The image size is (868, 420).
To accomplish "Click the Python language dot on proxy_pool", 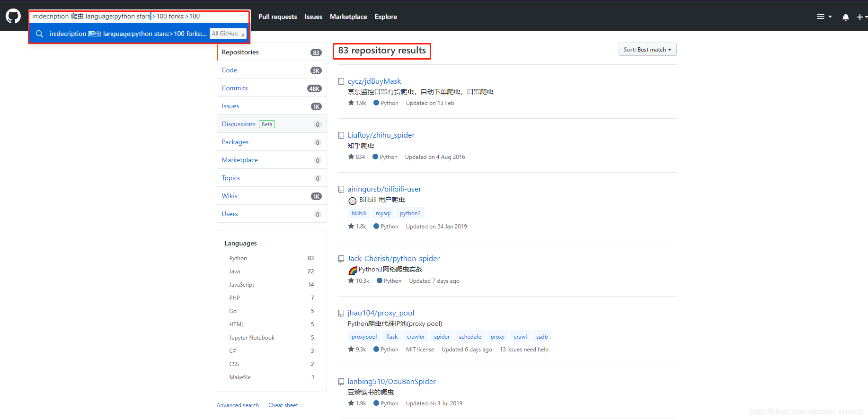I will 376,349.
